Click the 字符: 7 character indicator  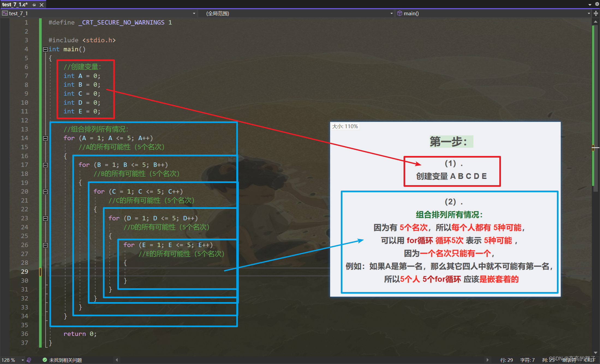click(x=527, y=360)
